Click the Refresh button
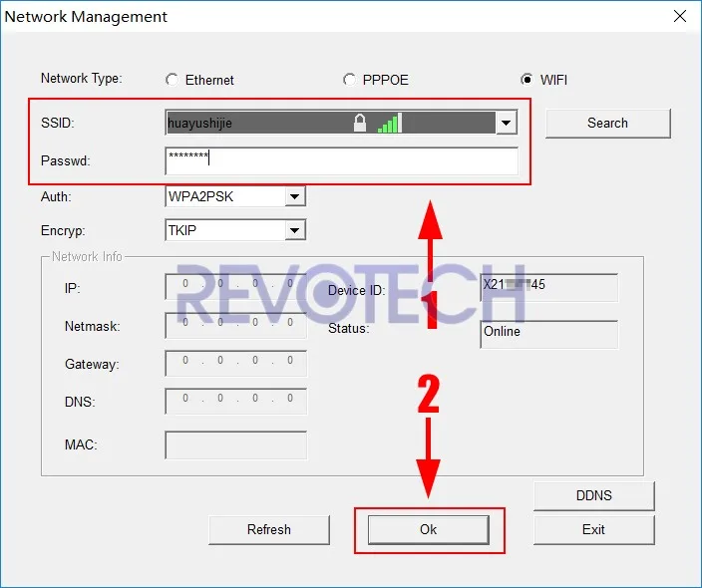The height and width of the screenshot is (588, 702). coord(269,529)
